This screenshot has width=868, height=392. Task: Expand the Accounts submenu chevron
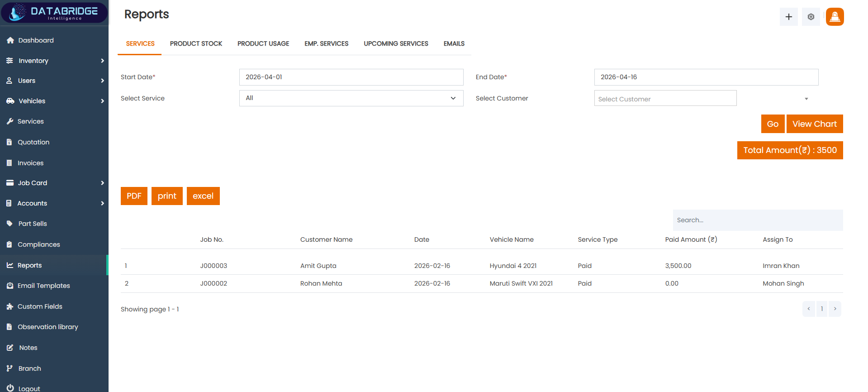pyautogui.click(x=102, y=203)
